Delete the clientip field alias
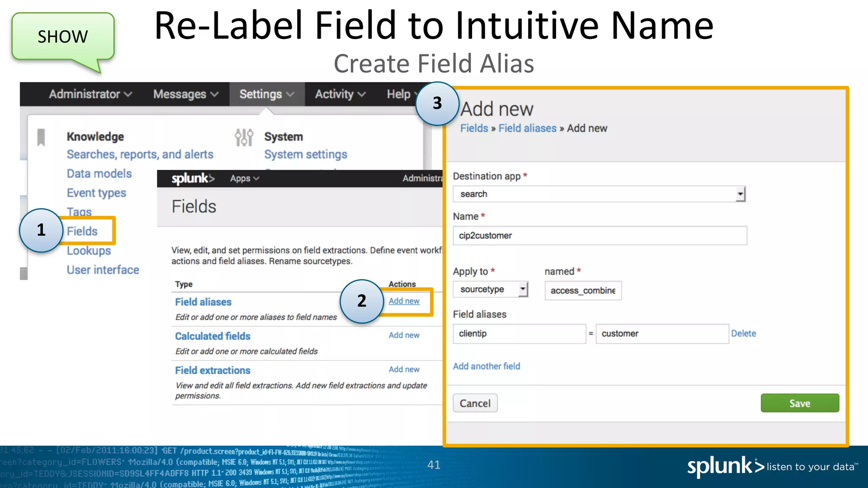 click(x=743, y=333)
